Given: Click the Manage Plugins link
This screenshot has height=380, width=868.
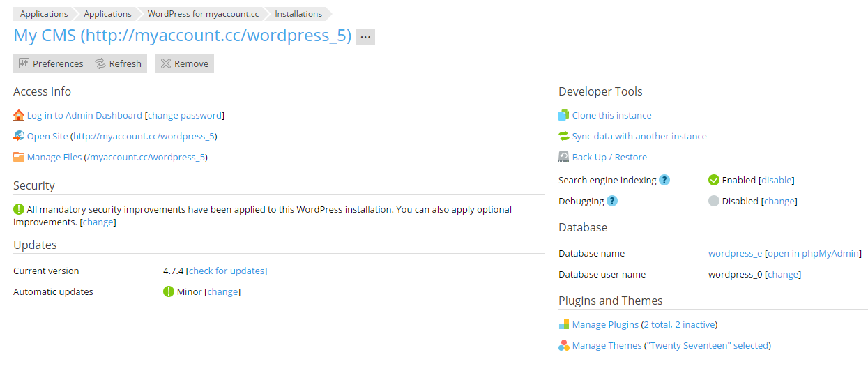Looking at the screenshot, I should (x=605, y=324).
